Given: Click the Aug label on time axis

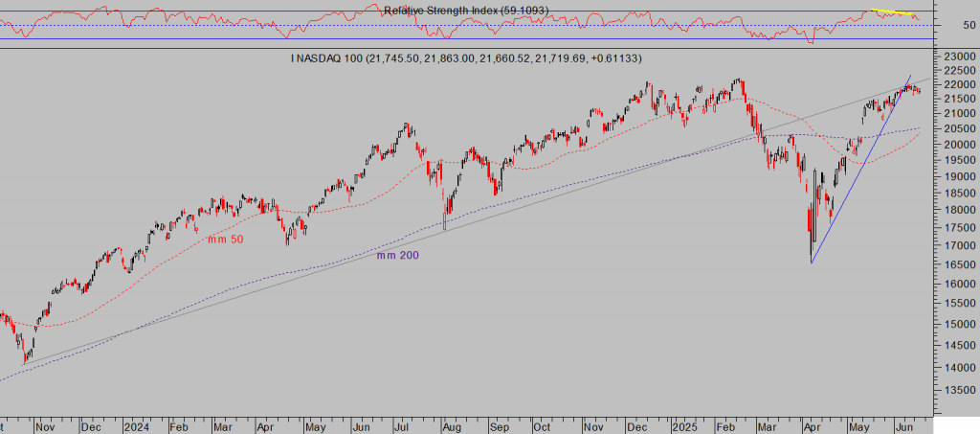Looking at the screenshot, I should coord(452,426).
